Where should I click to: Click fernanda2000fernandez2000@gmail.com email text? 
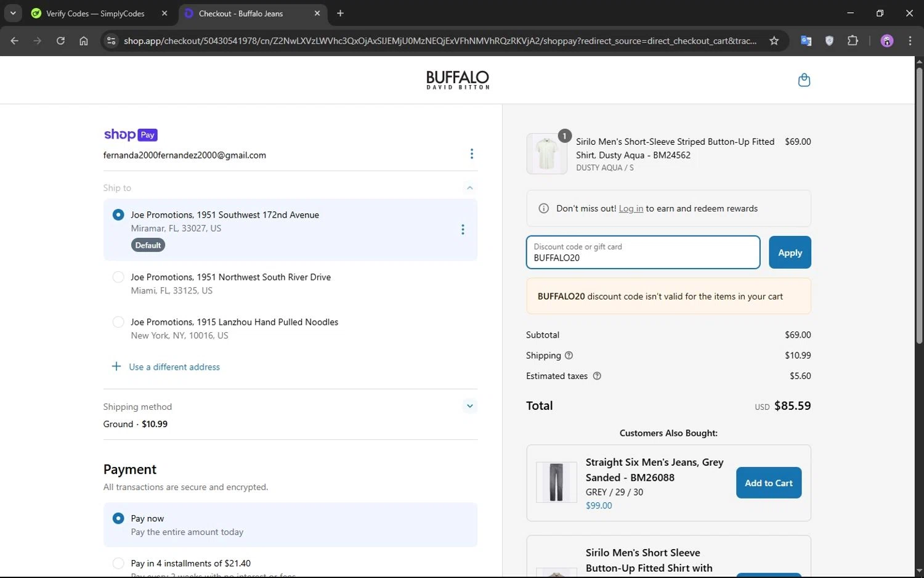coord(185,155)
